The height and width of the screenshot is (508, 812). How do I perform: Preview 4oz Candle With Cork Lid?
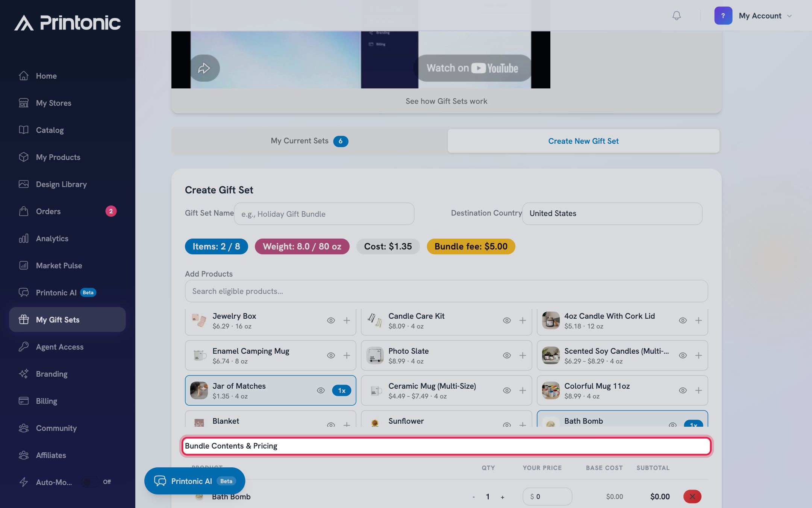[x=683, y=321]
